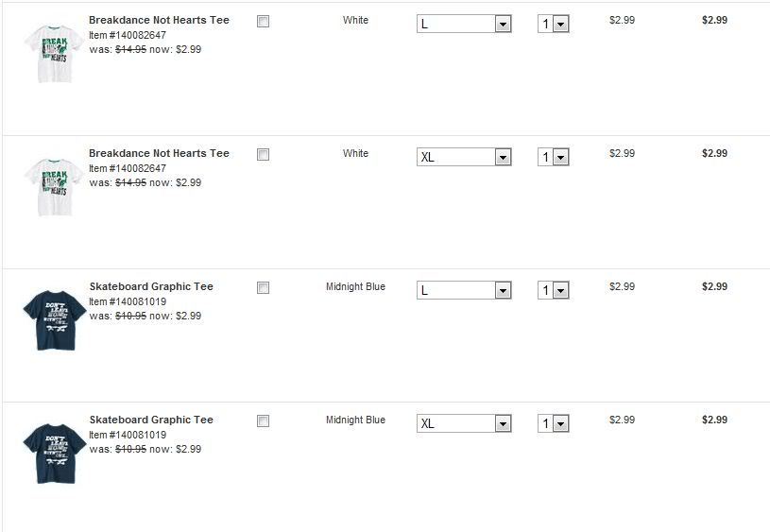
Task: Open the XL size dropdown for the Midnight Blue tee
Action: pyautogui.click(x=464, y=423)
